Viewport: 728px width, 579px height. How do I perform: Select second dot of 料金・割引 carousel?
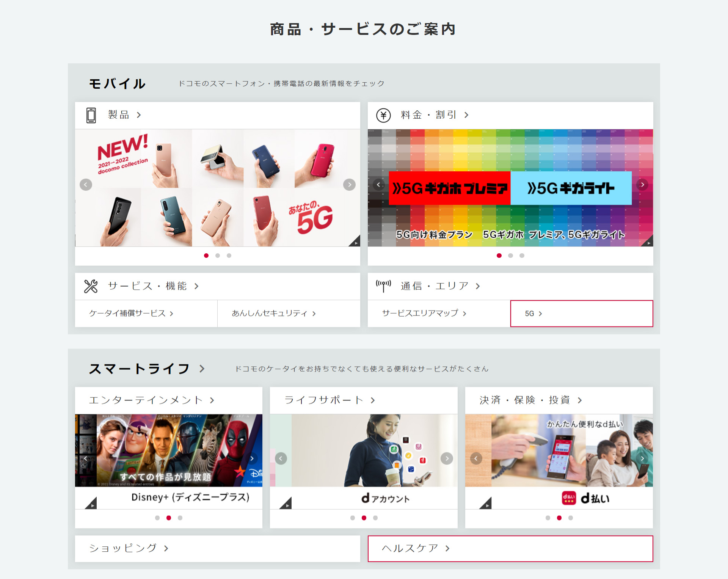(x=510, y=256)
